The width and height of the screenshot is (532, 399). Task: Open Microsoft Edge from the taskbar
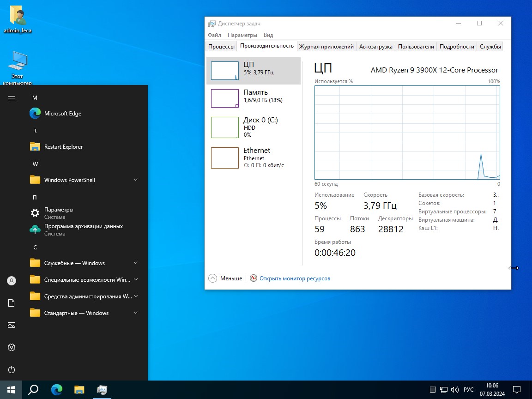(56, 389)
